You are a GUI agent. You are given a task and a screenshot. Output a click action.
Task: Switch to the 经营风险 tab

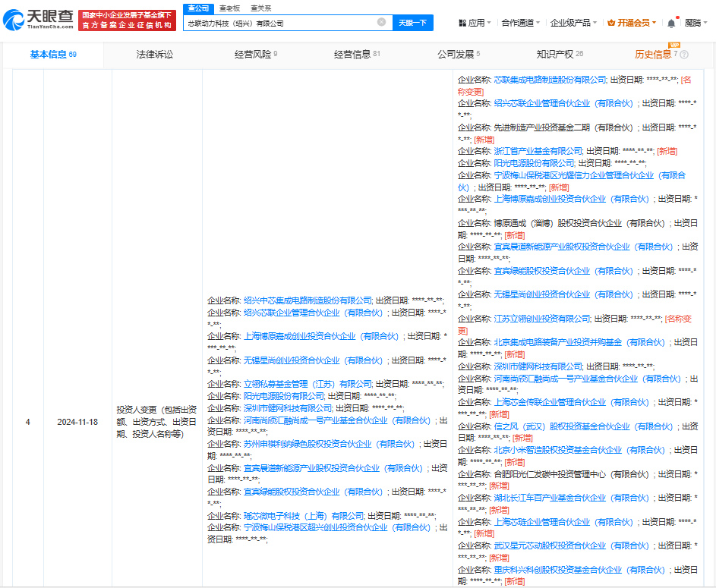point(256,55)
